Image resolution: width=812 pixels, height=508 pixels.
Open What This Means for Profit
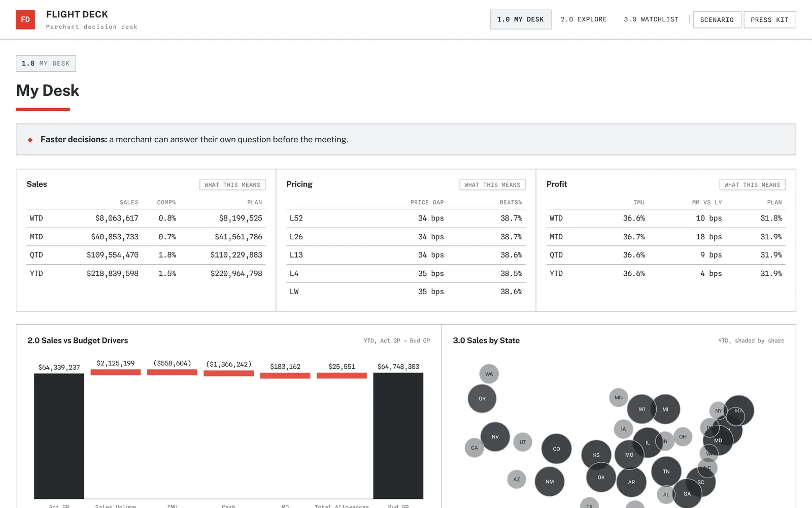pos(752,185)
